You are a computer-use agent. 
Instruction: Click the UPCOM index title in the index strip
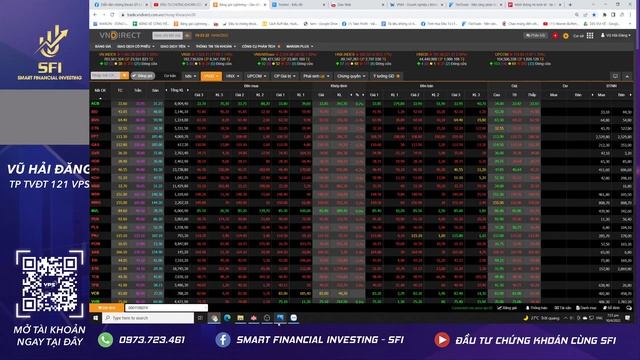[502, 54]
